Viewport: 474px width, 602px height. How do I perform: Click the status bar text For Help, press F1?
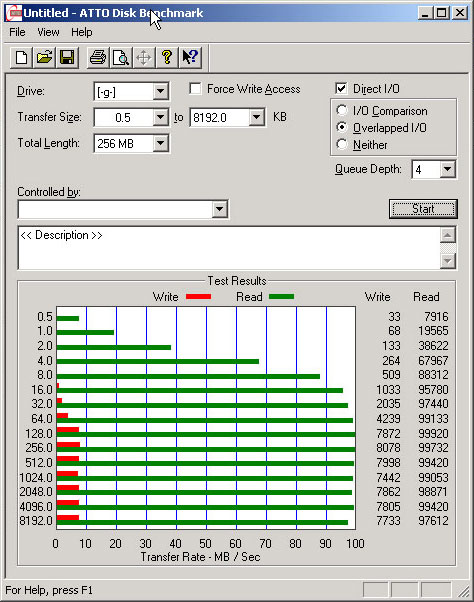[49, 590]
